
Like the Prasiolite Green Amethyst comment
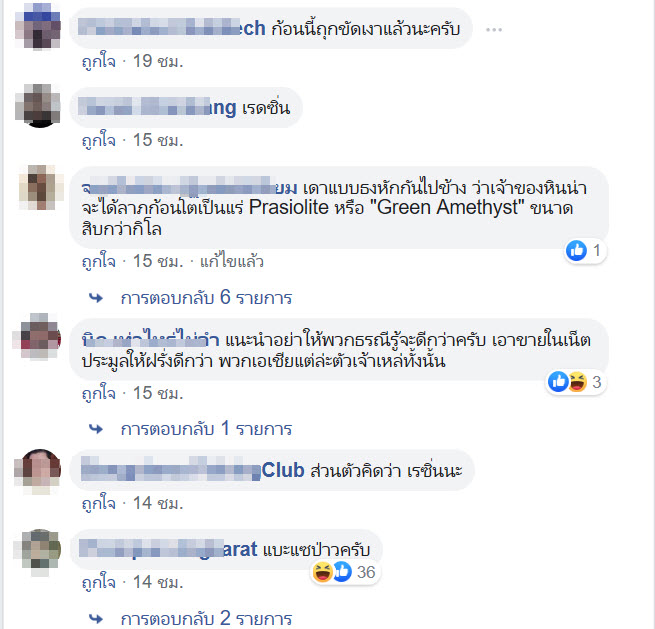click(99, 262)
